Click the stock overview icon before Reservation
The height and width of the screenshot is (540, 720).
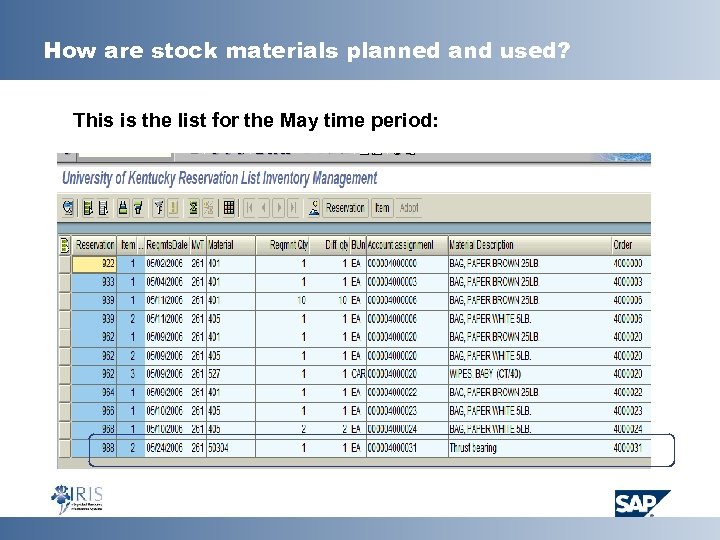(x=314, y=208)
